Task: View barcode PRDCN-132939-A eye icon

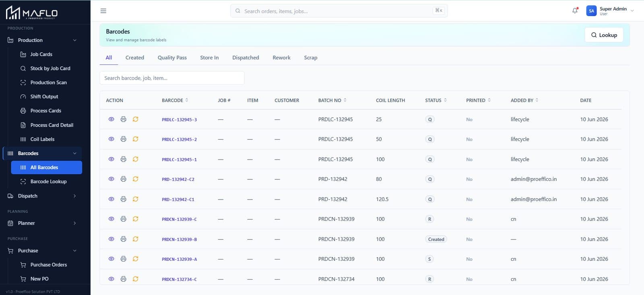Action: pyautogui.click(x=111, y=259)
